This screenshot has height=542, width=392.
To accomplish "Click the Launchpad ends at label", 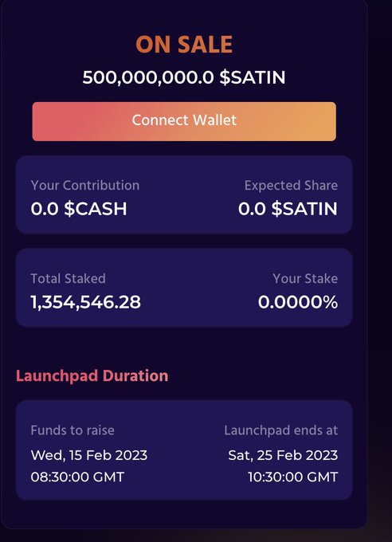I will click(281, 430).
